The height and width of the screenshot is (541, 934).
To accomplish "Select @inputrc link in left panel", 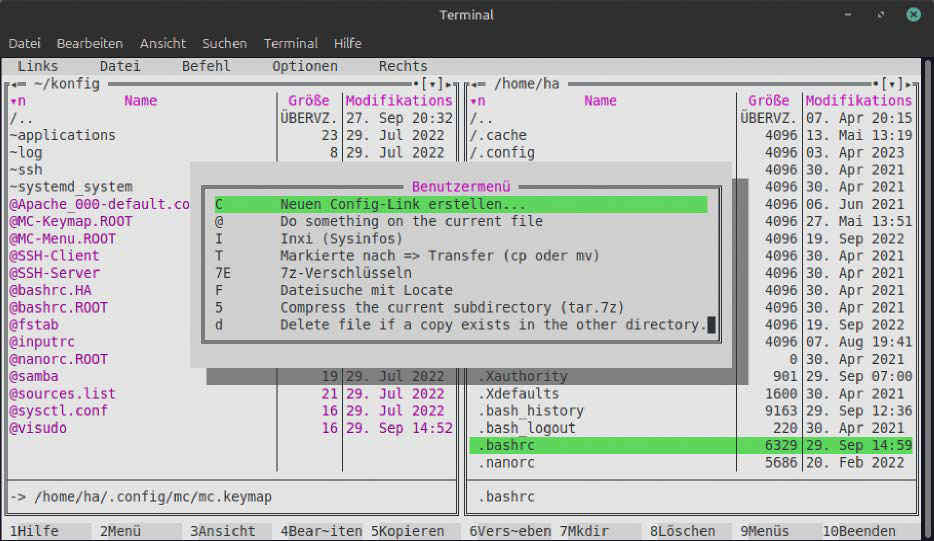I will [x=42, y=343].
